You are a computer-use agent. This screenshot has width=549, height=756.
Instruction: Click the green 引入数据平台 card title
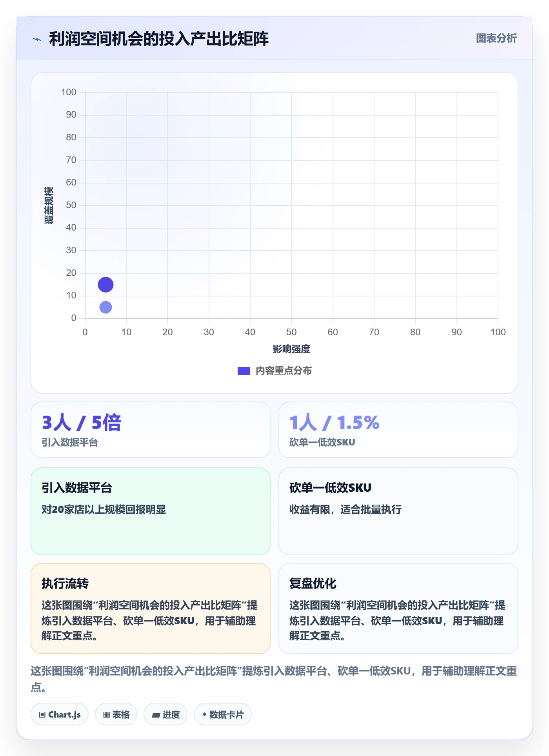pyautogui.click(x=77, y=488)
